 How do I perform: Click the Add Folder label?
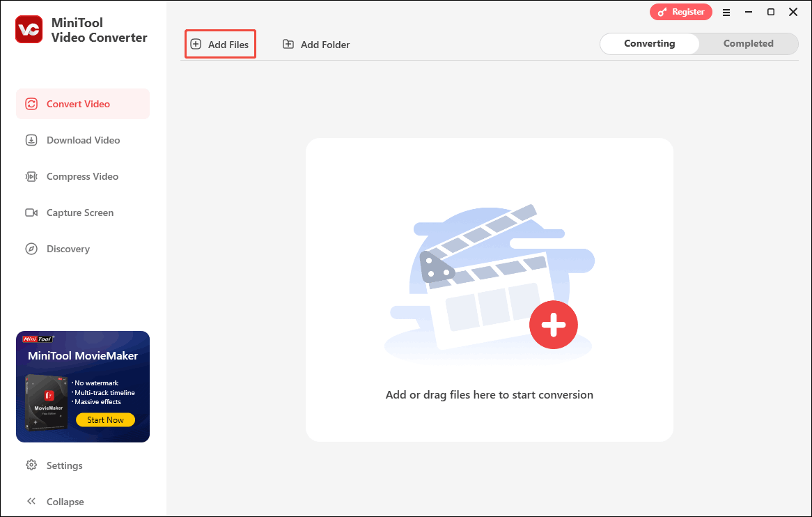click(325, 45)
